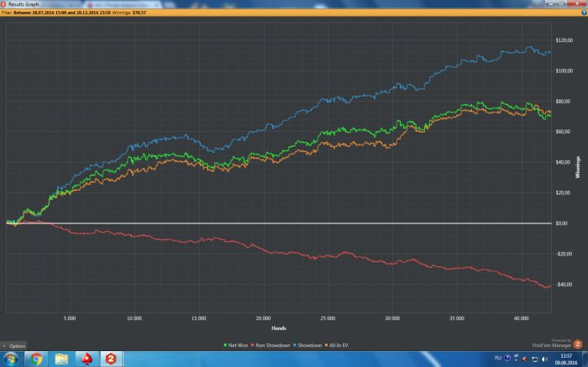Click the 5 000 hands axis label
This screenshot has height=367, width=588.
pyautogui.click(x=70, y=318)
